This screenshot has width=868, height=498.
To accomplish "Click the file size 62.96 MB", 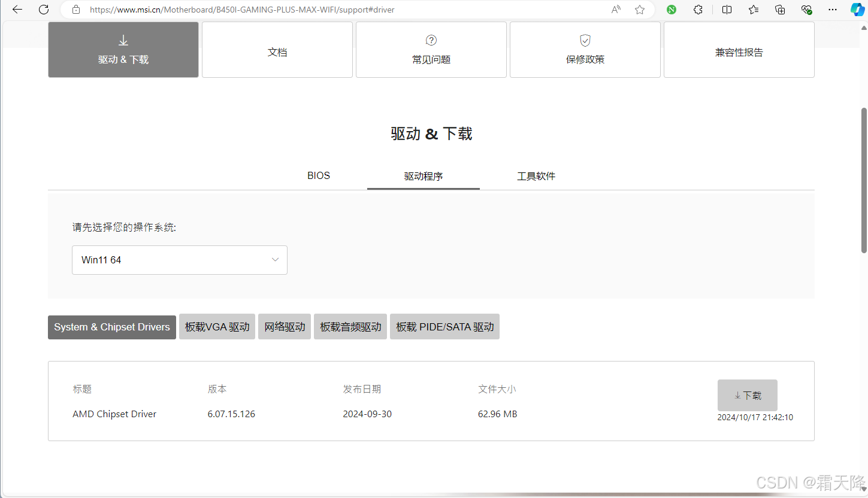I will pyautogui.click(x=498, y=414).
